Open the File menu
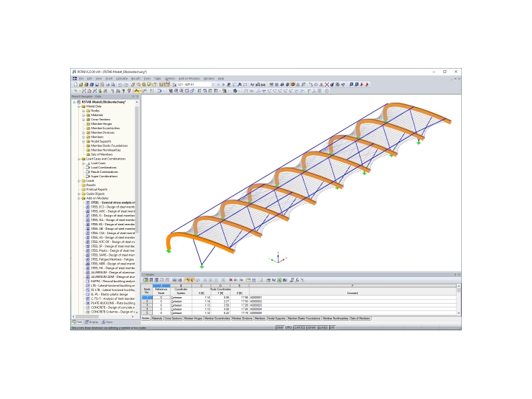Image resolution: width=532 pixels, height=399 pixels. click(x=81, y=78)
